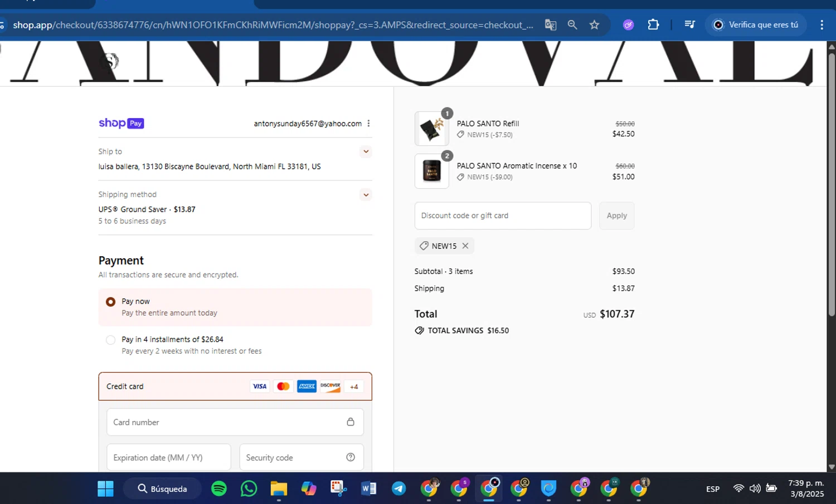Screen dimensions: 836x504
Task: Remove the NEW15 discount code
Action: [x=465, y=246]
